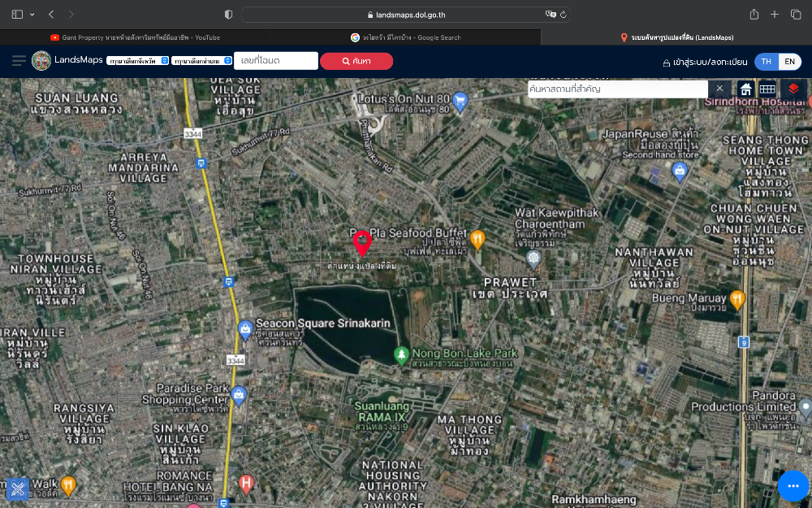This screenshot has height=508, width=812.
Task: Click the privacy shield icon
Action: (228, 15)
